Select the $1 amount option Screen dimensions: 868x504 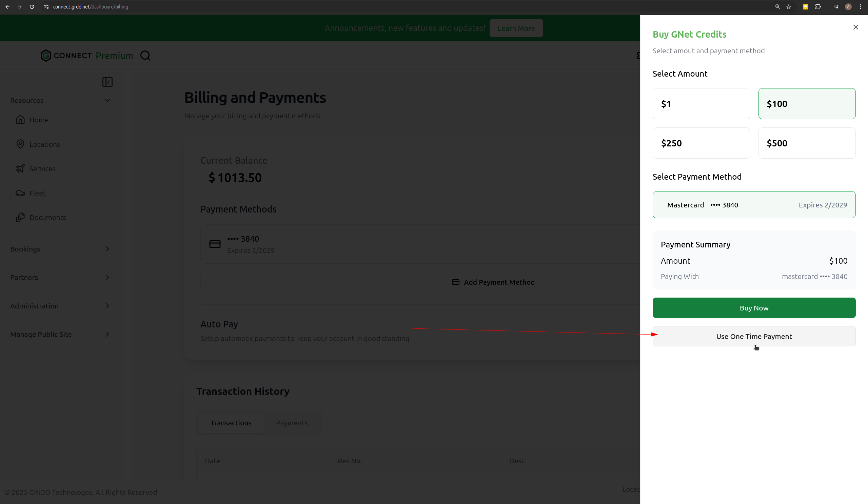point(701,104)
